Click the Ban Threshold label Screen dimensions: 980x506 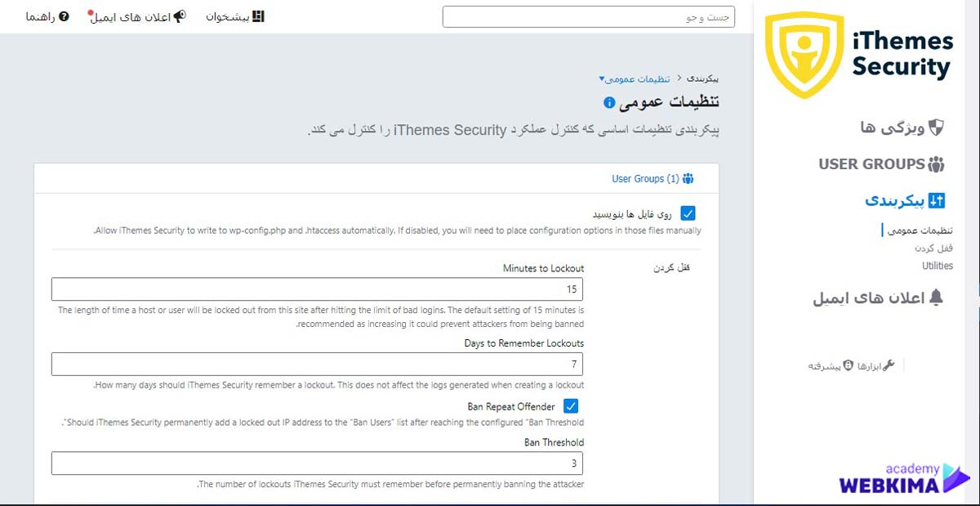[554, 442]
